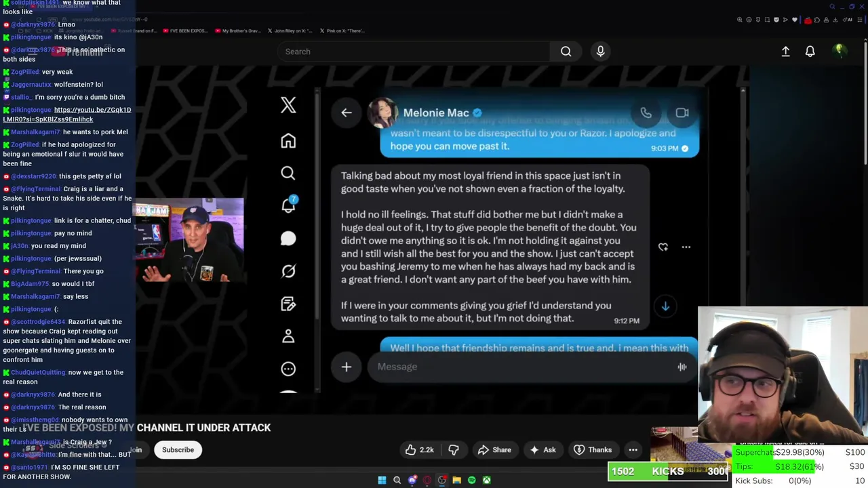Open Spotify from taskbar
868x488 pixels.
471,481
